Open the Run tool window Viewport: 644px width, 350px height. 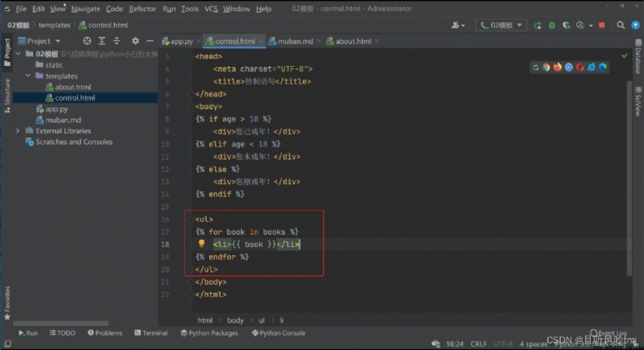click(x=28, y=333)
